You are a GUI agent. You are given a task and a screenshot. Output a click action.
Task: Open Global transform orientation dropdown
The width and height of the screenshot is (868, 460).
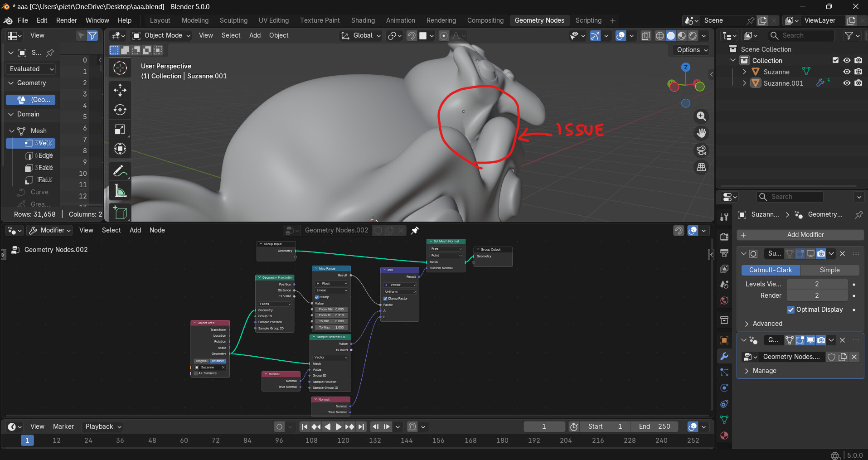coord(361,36)
